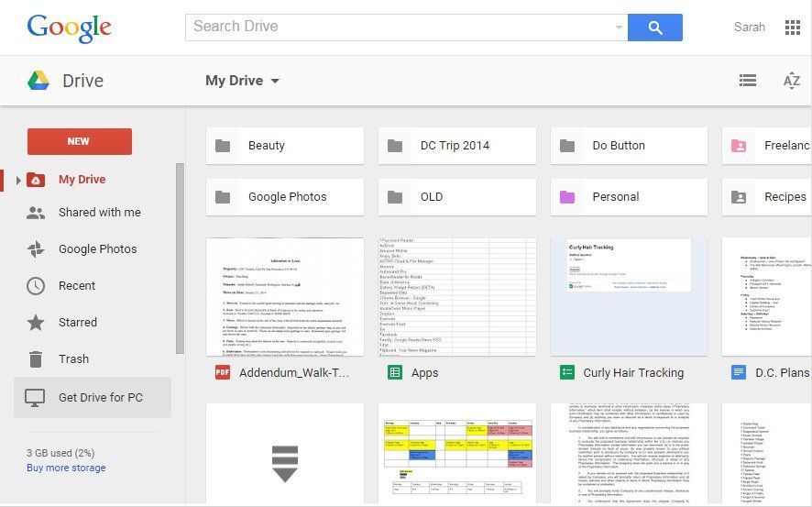The width and height of the screenshot is (812, 507).
Task: Click the grey Google Photos folder icon
Action: [223, 197]
